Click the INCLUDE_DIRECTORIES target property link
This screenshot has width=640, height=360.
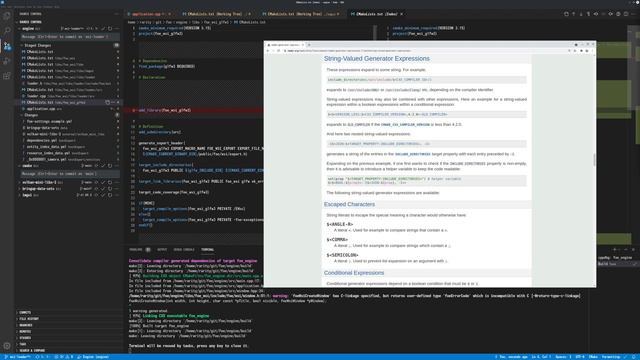coord(412,154)
